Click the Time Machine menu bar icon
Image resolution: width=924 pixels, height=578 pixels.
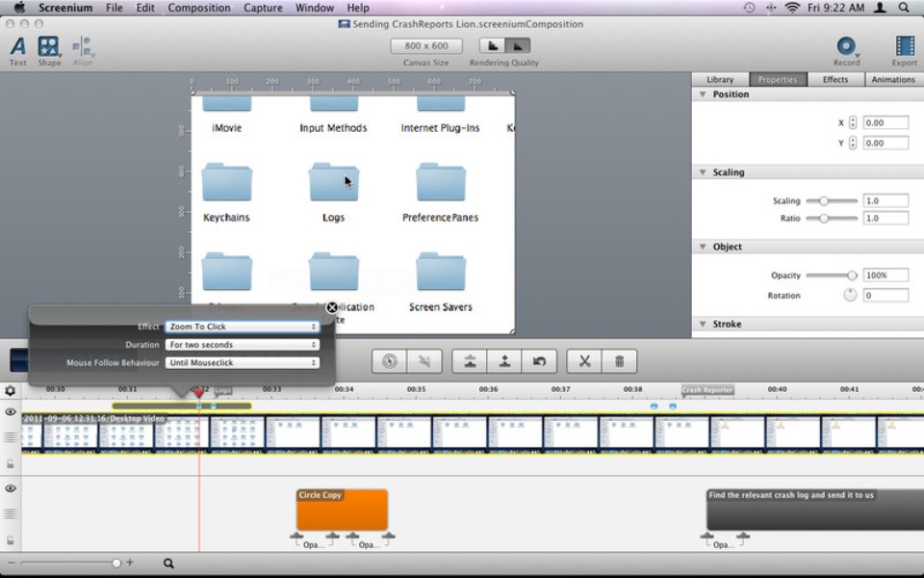point(749,8)
